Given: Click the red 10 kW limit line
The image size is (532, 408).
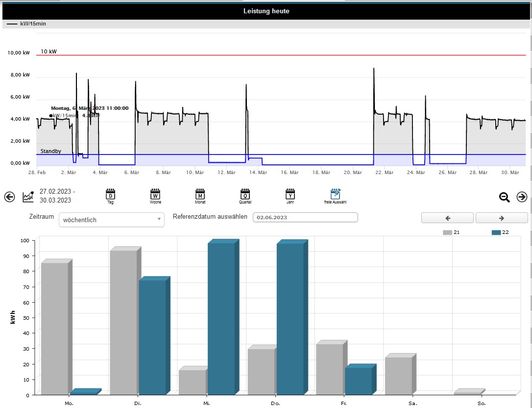Looking at the screenshot, I should [294, 55].
